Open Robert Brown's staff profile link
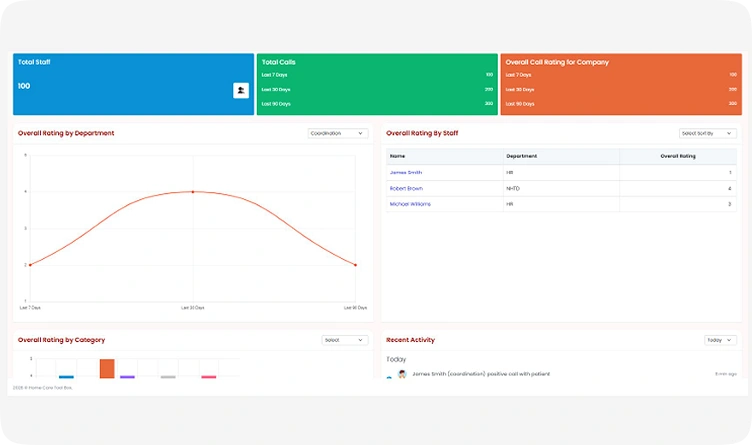752x445 pixels. [x=406, y=188]
